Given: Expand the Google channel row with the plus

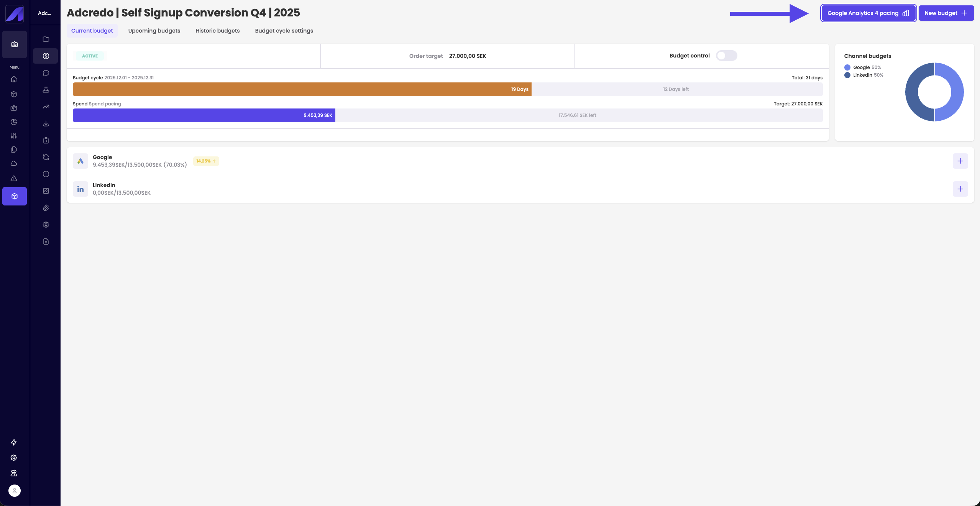Looking at the screenshot, I should 960,161.
